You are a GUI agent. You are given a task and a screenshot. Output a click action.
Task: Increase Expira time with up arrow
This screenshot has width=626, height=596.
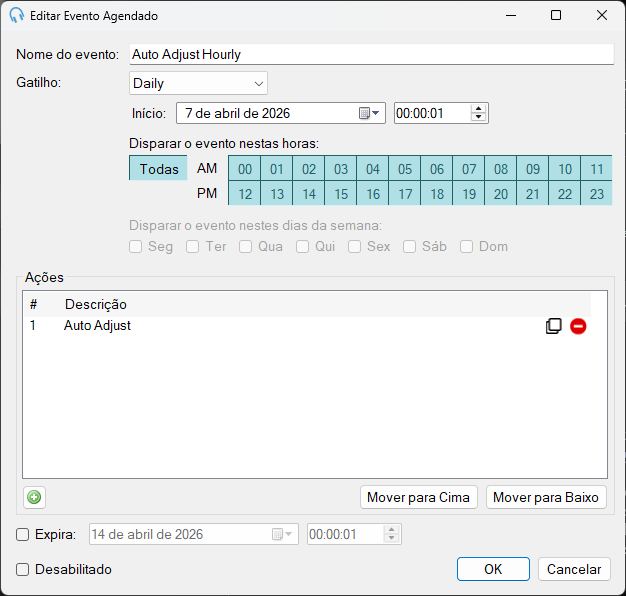(x=392, y=530)
